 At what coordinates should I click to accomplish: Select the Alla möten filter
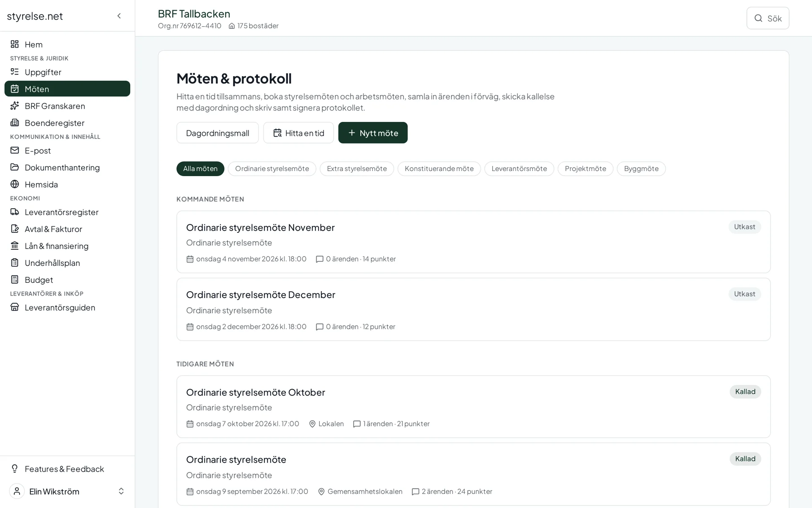[200, 168]
